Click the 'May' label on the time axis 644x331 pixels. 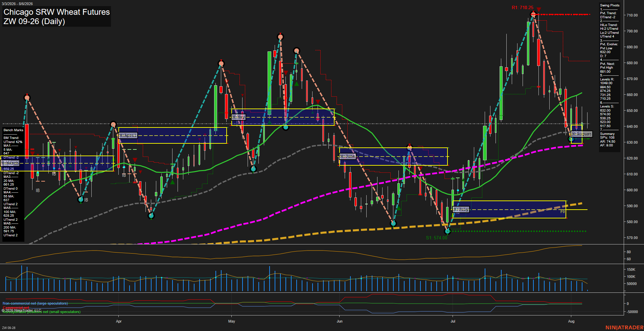click(x=232, y=321)
